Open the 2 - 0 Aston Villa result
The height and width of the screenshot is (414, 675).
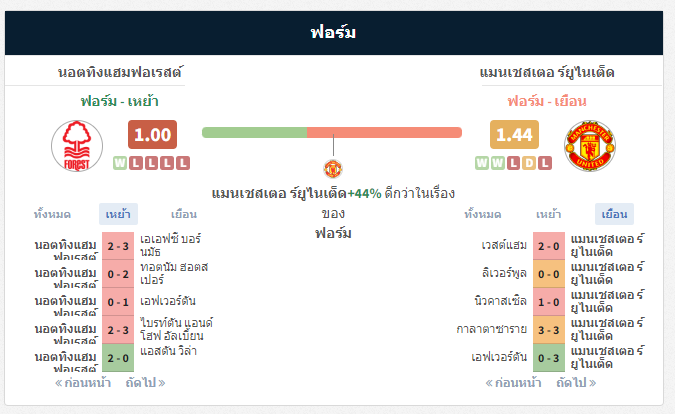point(118,358)
